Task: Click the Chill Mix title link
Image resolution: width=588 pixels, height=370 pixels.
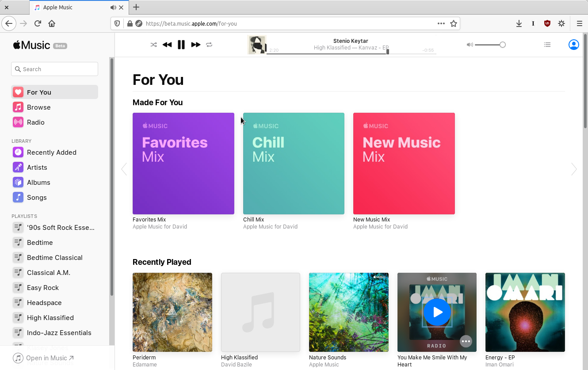Action: 254,219
